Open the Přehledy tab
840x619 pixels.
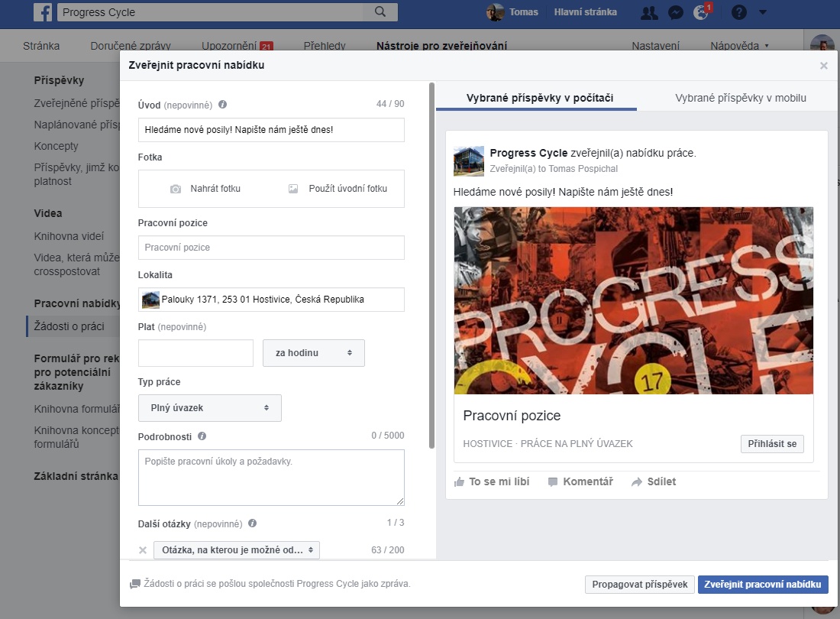(325, 46)
